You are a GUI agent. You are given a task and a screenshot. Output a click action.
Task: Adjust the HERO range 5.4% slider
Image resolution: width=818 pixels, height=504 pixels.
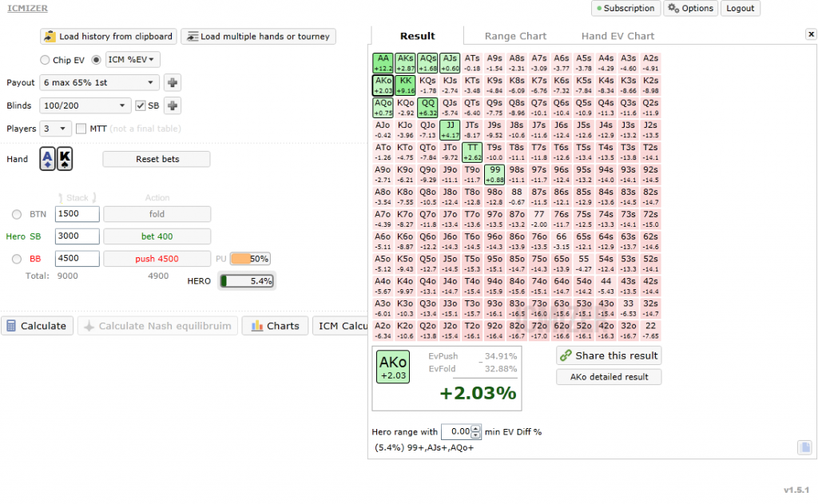click(247, 281)
